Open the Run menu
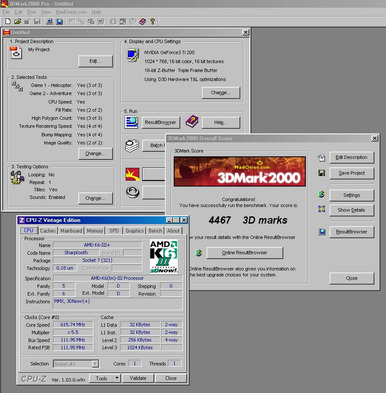The width and height of the screenshot is (386, 393). (31, 12)
